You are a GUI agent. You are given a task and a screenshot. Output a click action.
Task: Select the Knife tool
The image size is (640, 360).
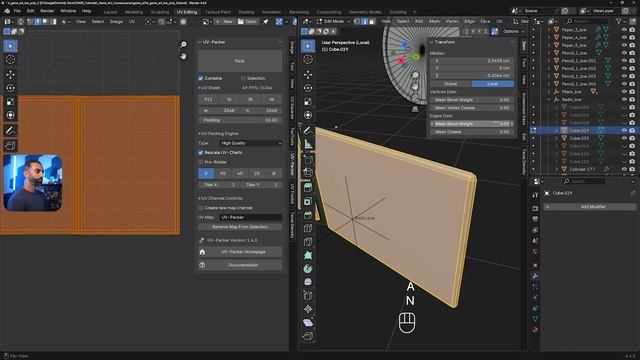point(308,242)
